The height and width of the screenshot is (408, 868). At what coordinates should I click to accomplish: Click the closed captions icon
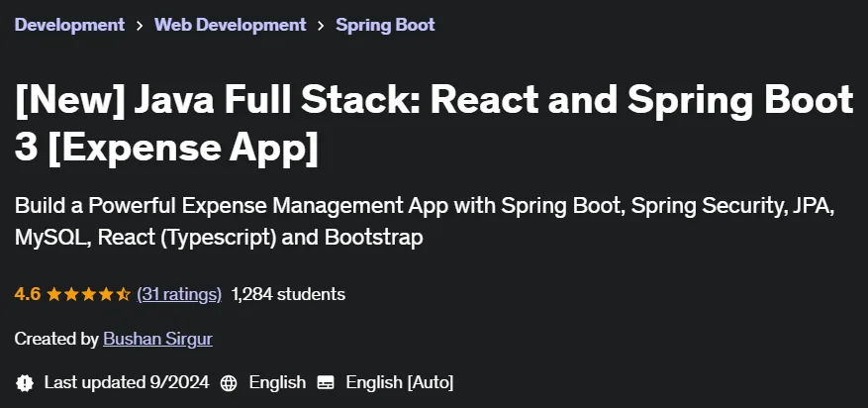coord(326,382)
